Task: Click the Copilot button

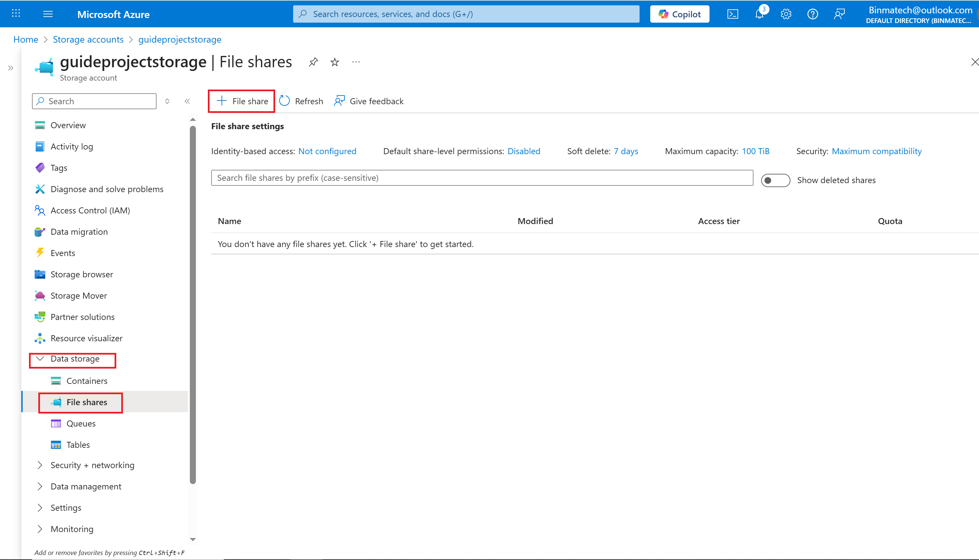Action: point(680,14)
